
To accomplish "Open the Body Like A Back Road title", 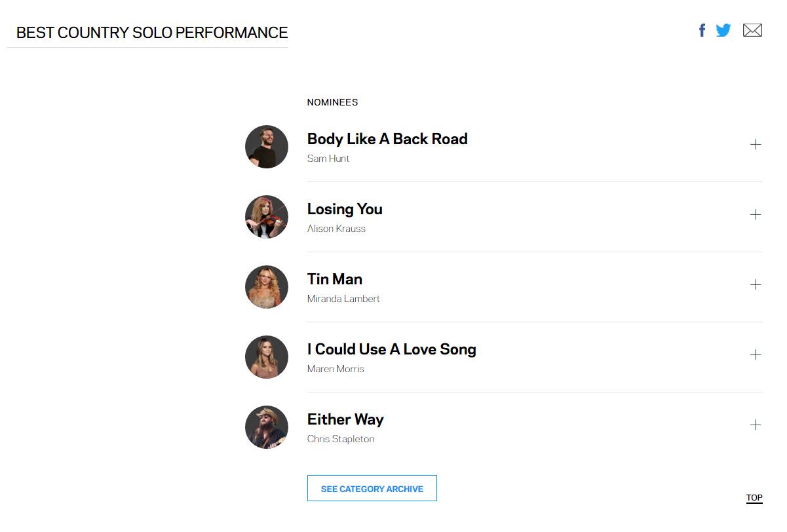I will (x=387, y=139).
